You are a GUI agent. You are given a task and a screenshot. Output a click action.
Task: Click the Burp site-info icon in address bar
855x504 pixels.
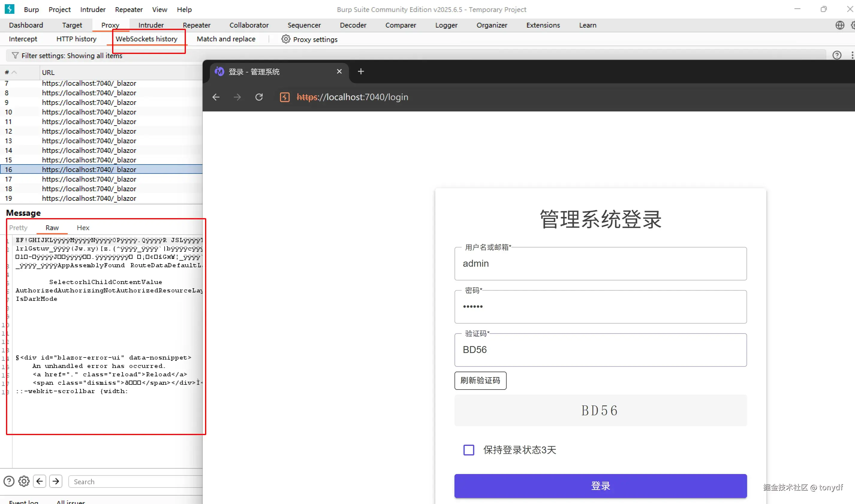click(x=284, y=97)
